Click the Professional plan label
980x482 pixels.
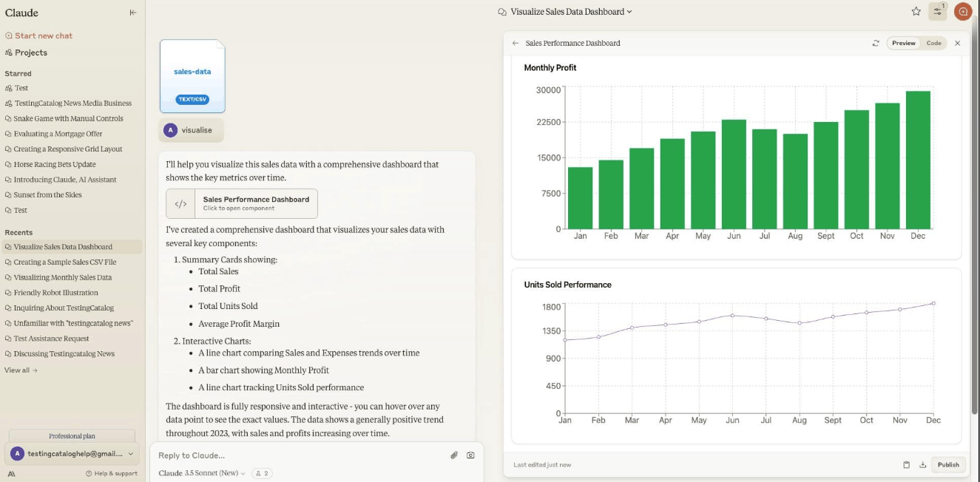[x=72, y=436]
